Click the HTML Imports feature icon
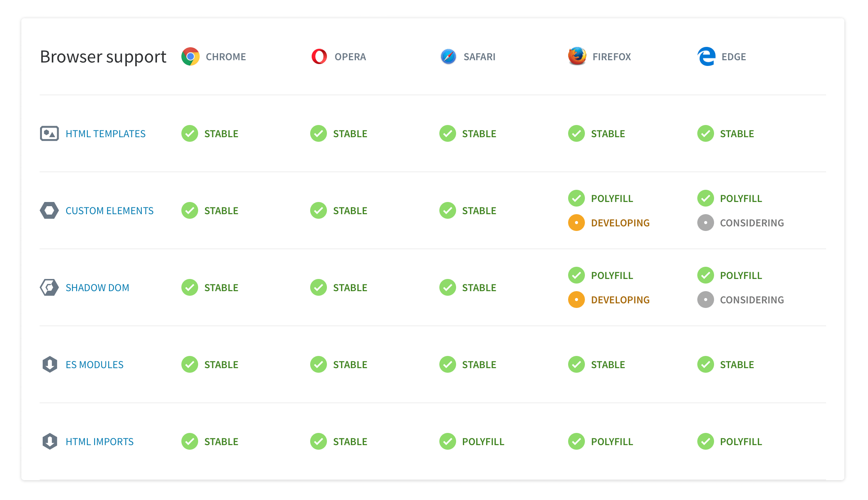This screenshot has height=500, width=868. [49, 441]
